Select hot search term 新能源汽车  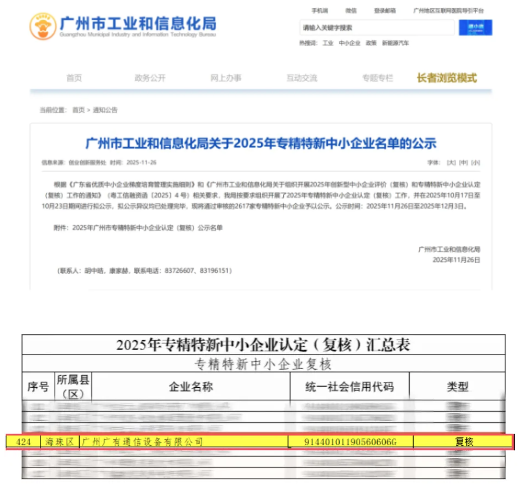395,43
